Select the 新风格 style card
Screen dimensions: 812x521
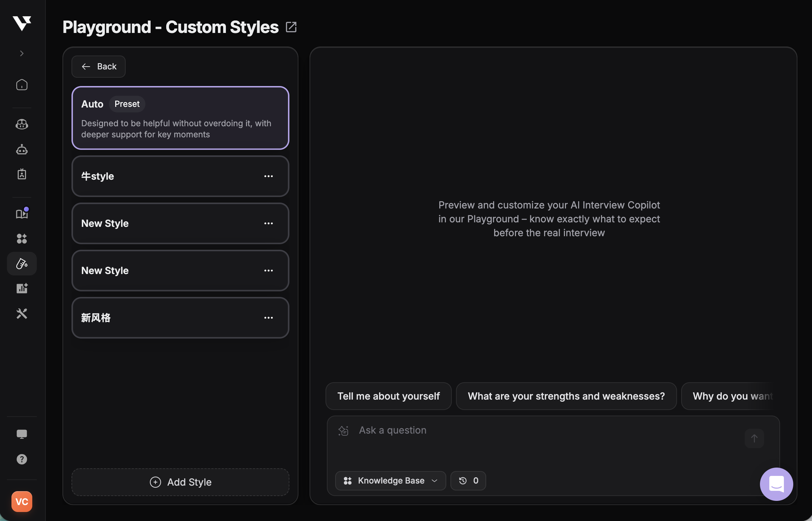(180, 318)
